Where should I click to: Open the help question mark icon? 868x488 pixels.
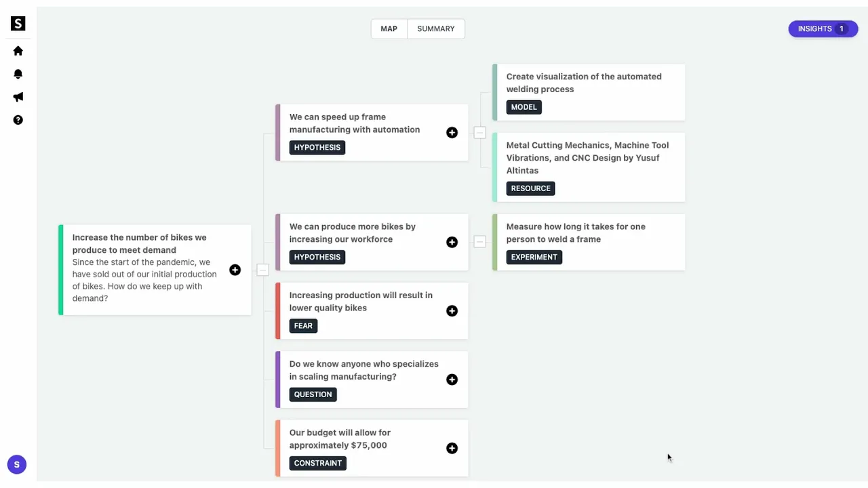[x=18, y=120]
